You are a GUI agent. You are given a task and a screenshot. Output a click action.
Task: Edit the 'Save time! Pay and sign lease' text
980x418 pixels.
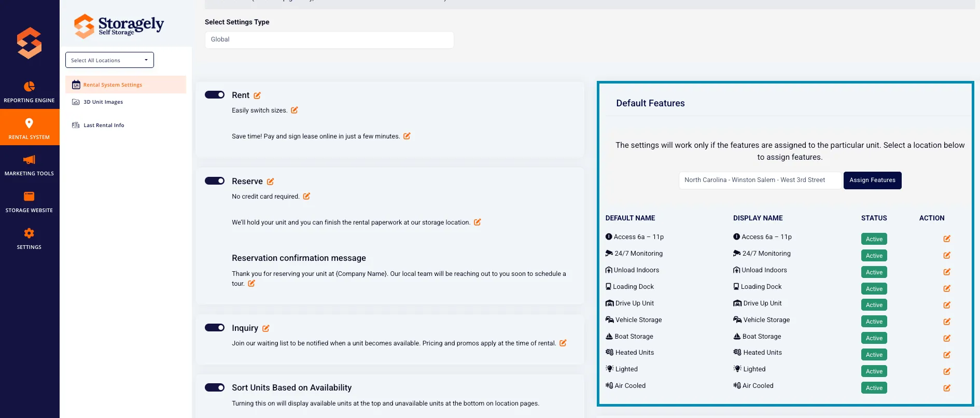407,136
